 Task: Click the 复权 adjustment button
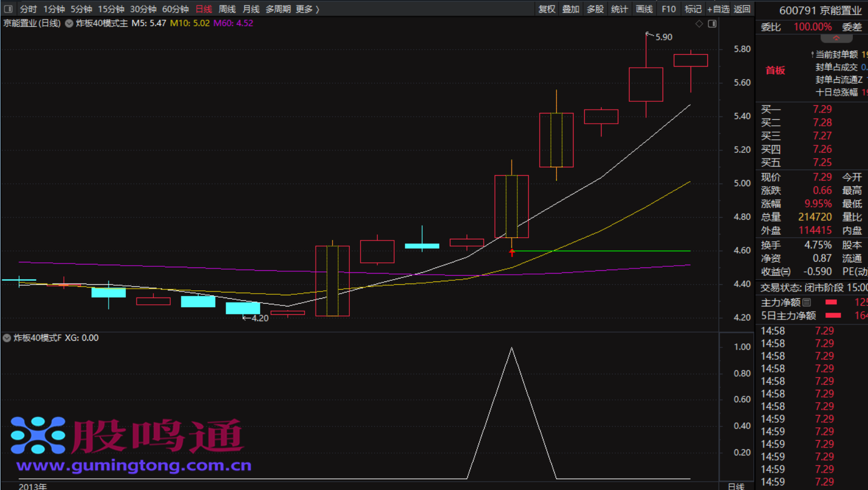click(547, 9)
